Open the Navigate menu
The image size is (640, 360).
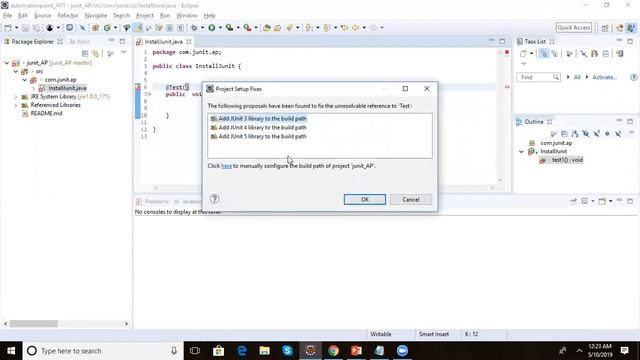(96, 16)
